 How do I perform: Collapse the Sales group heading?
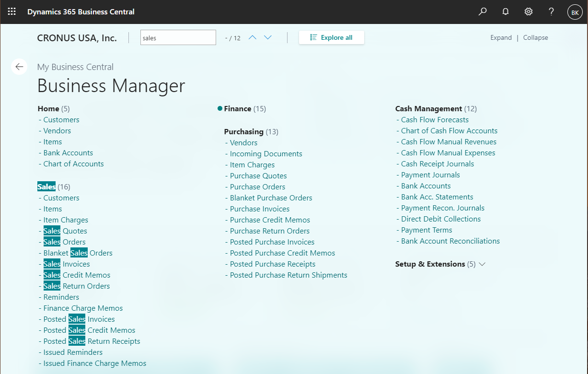tap(46, 187)
